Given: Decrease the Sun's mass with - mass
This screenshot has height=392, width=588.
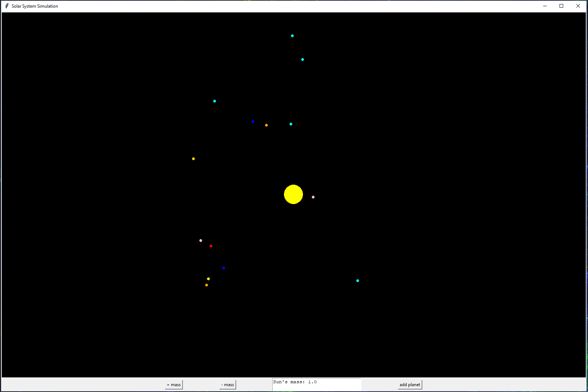Looking at the screenshot, I should (227, 384).
